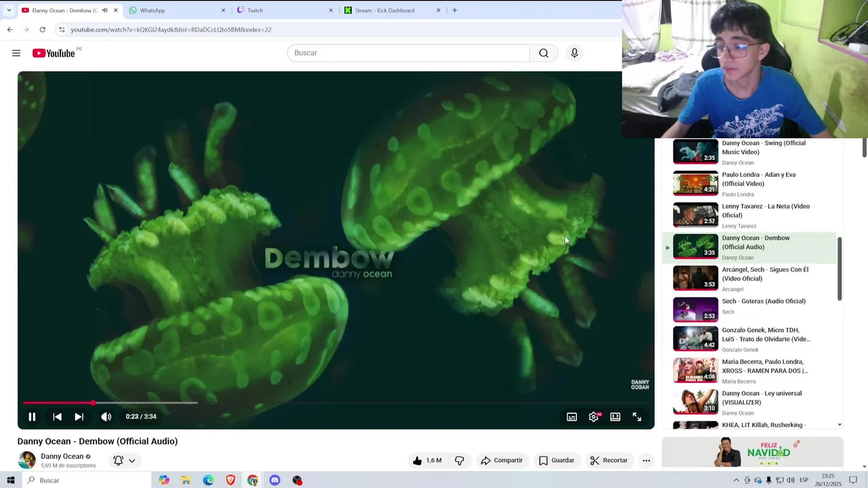Close the Kick Dashboard tab
The height and width of the screenshot is (488, 868).
pos(438,10)
